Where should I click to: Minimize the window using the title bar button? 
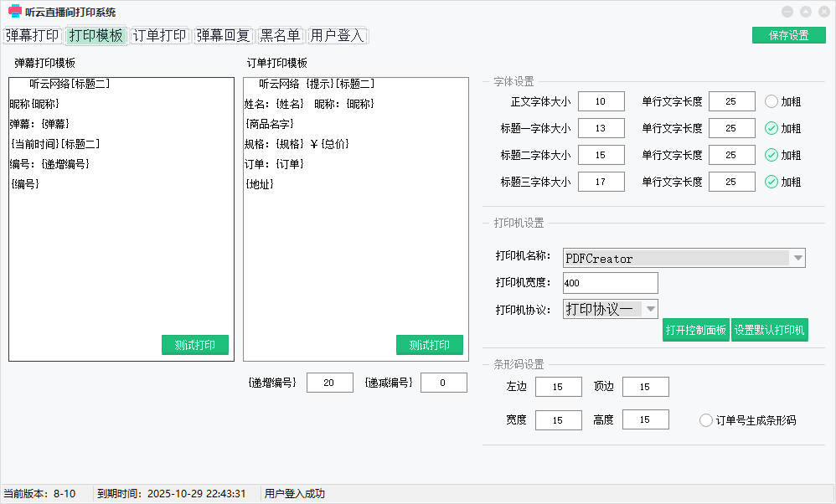tap(787, 12)
